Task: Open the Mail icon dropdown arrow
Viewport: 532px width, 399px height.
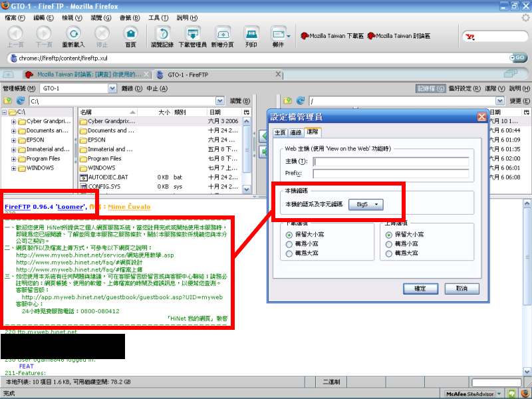Action: coord(289,36)
